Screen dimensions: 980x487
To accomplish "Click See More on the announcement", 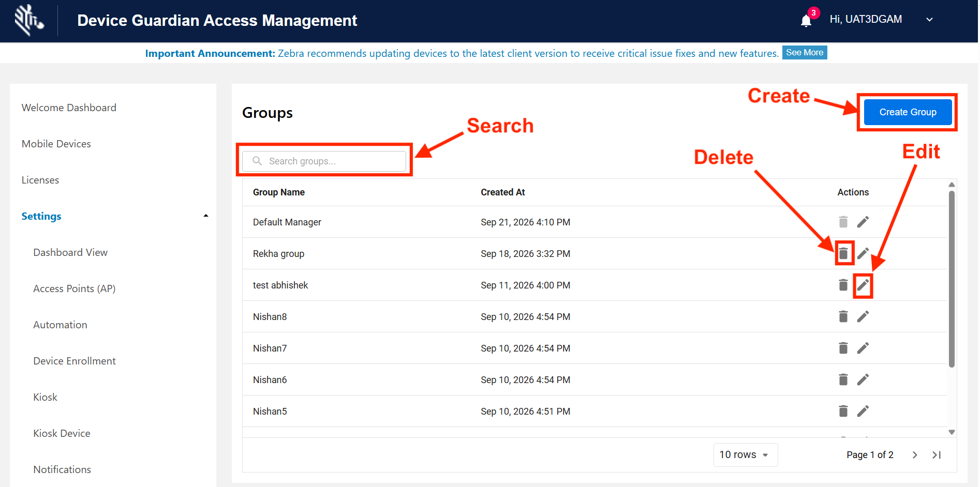I will [x=804, y=53].
